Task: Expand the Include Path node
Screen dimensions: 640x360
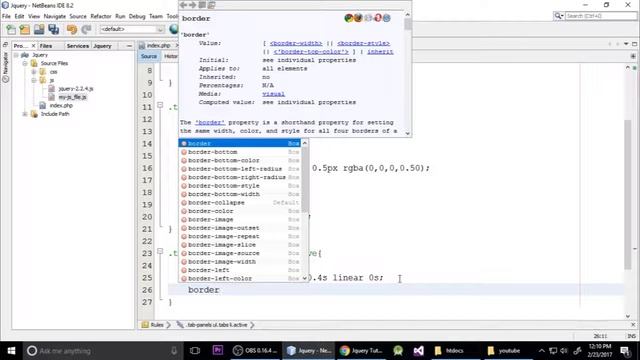Action: [25, 114]
